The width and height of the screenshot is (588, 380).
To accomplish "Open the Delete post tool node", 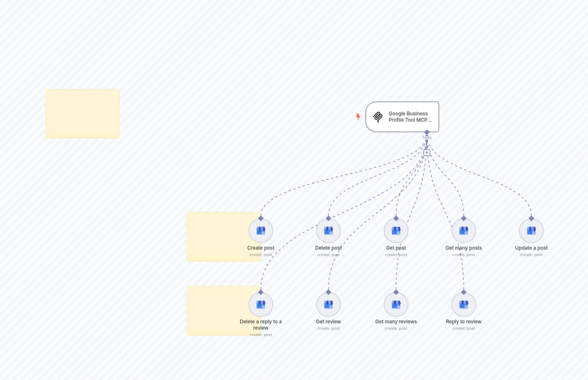I will click(x=328, y=230).
